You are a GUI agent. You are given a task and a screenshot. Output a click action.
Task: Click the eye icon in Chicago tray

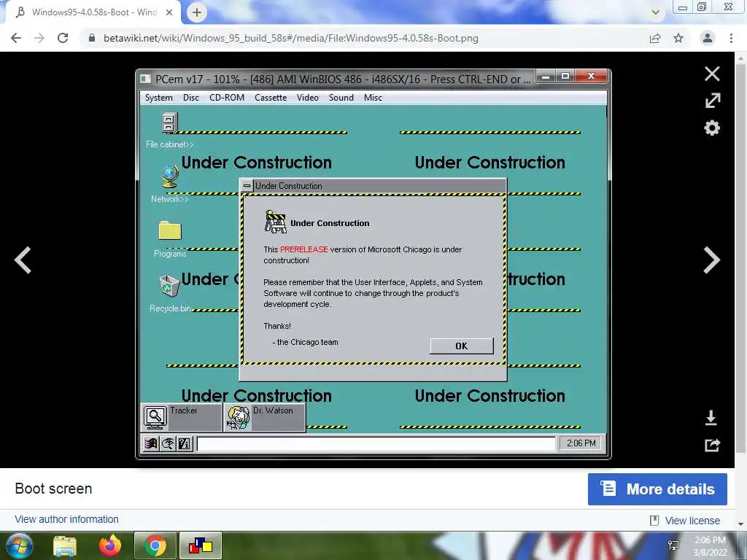point(168,444)
